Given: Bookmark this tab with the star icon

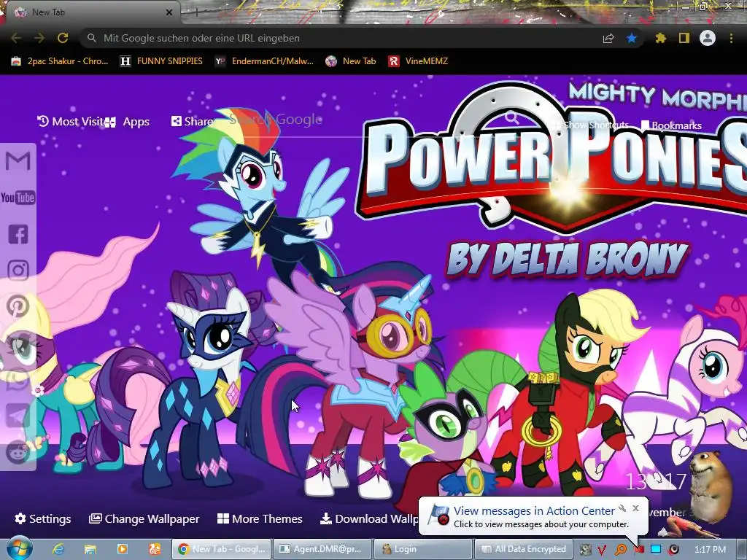Looking at the screenshot, I should pyautogui.click(x=632, y=38).
